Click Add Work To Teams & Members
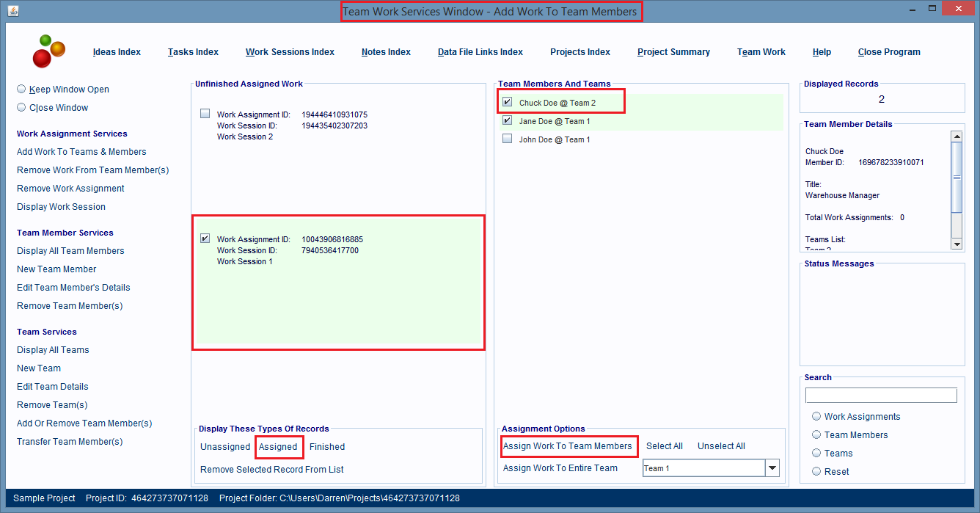This screenshot has height=513, width=980. (81, 152)
